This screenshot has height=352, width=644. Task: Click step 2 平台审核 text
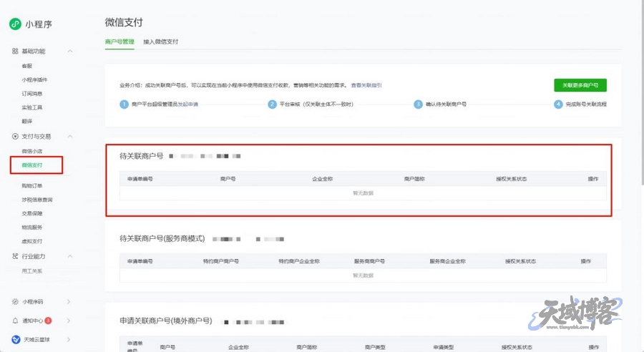[316, 104]
